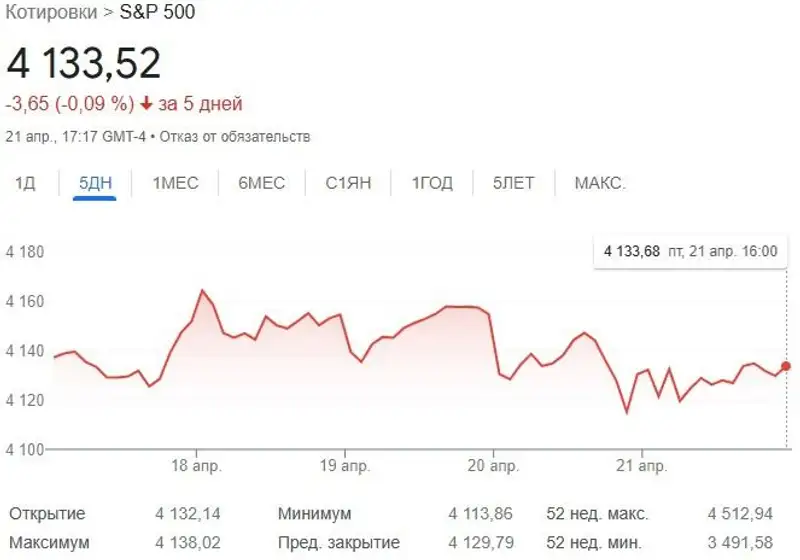The width and height of the screenshot is (800, 560).
Task: Click the 21 апр. axis label
Action: pos(641,466)
